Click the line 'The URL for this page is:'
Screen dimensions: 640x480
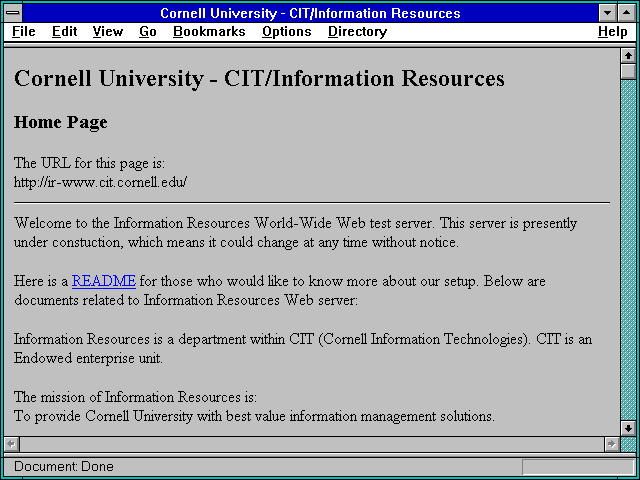tap(89, 163)
